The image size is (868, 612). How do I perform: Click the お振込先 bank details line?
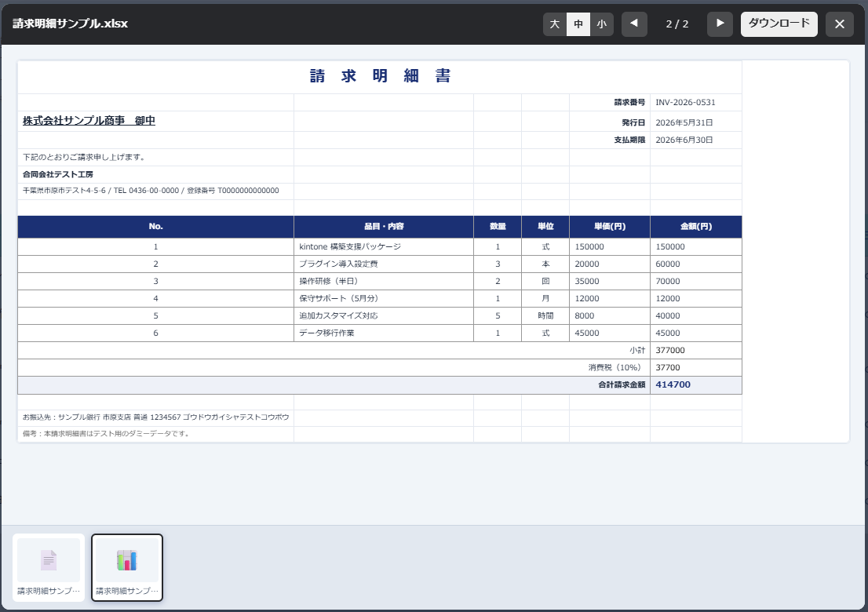pos(155,417)
